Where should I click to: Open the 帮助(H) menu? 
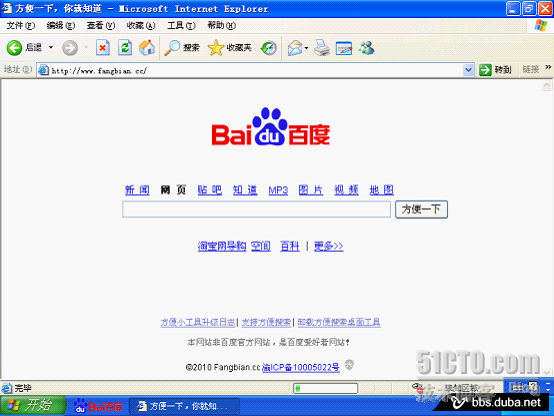pos(222,25)
